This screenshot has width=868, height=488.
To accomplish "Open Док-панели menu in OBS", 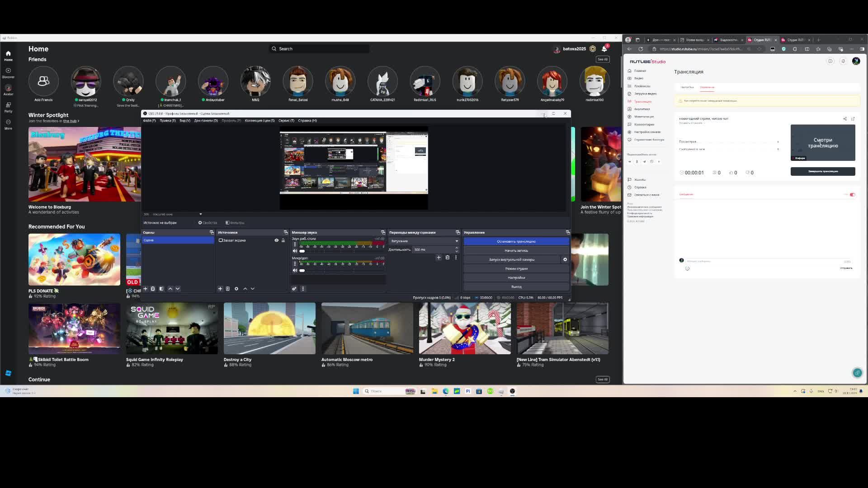I will coord(206,121).
